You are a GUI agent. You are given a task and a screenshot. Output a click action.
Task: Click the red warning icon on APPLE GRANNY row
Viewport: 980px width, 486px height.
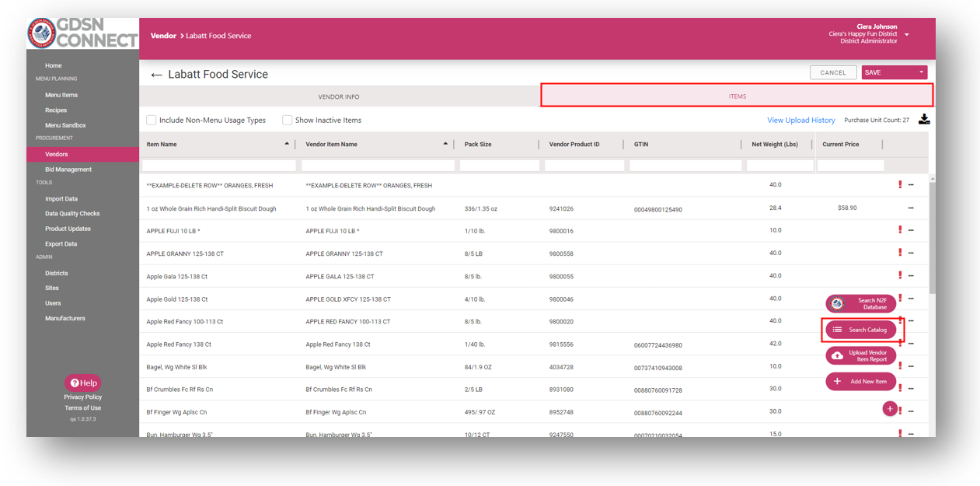point(900,253)
